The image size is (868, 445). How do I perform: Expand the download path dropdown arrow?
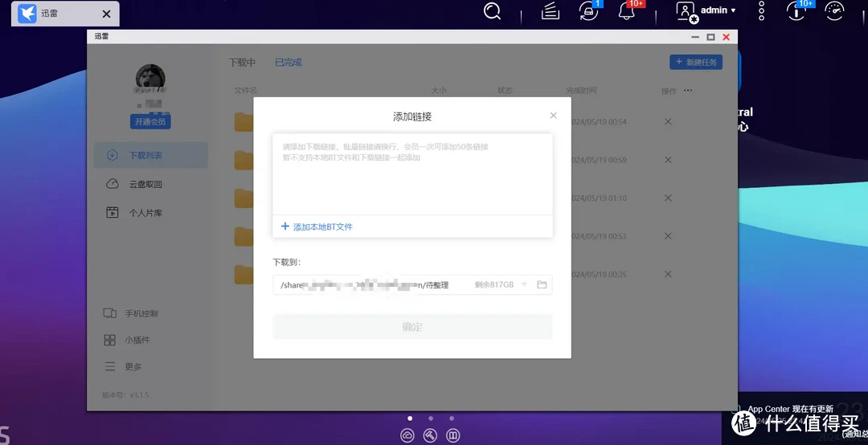524,284
